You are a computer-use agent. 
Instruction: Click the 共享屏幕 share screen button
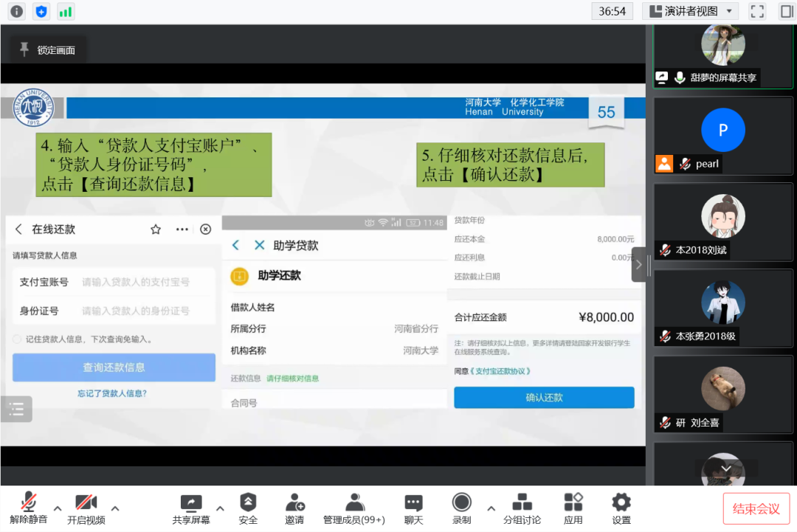pos(191,508)
